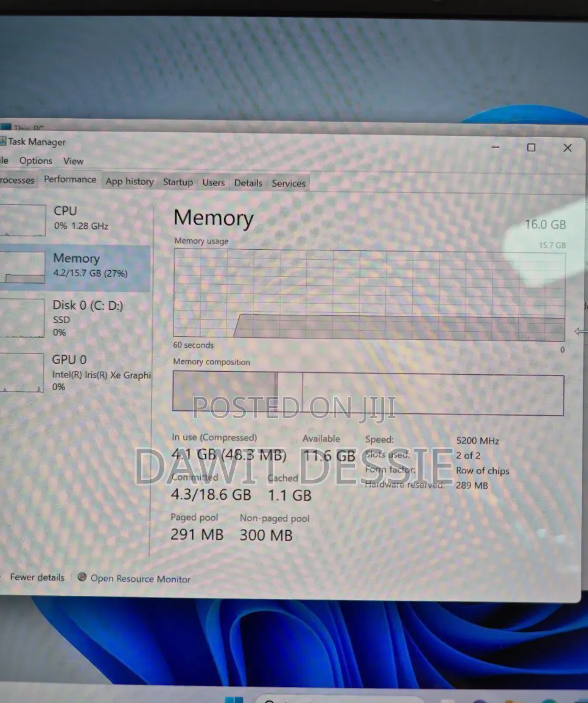Click Fewer details
The height and width of the screenshot is (703, 588).
click(37, 577)
